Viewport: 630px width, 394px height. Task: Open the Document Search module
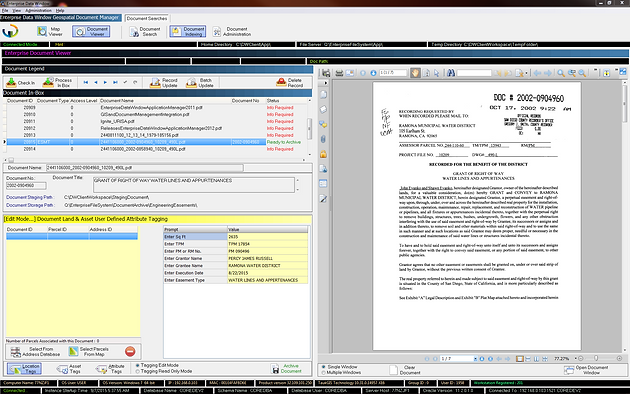(145, 31)
